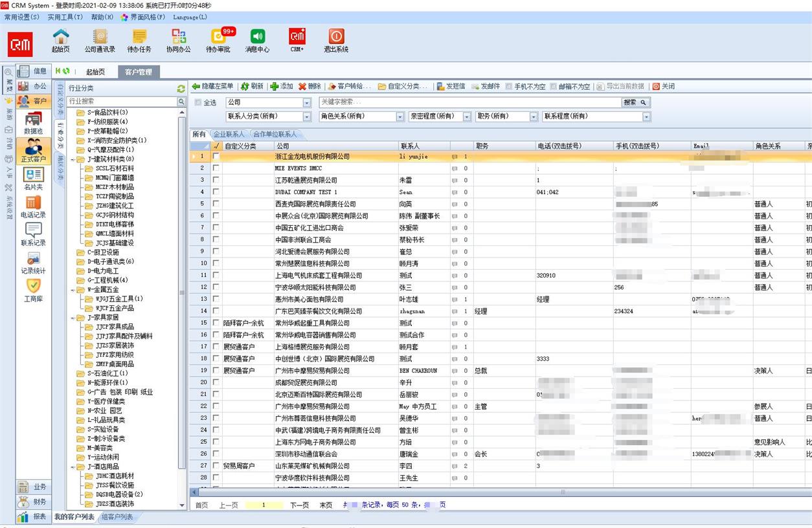This screenshot has width=812, height=528.
Task: Click the 搜索 search button
Action: coord(635,103)
